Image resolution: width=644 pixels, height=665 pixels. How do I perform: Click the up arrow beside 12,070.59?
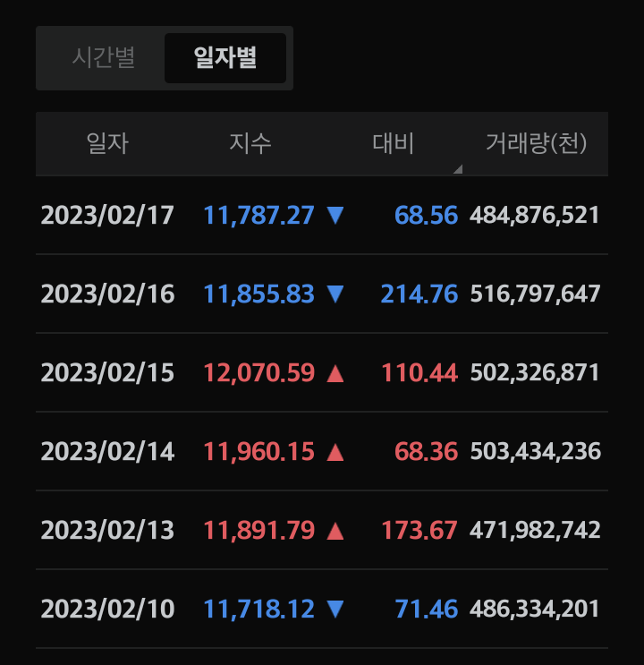pos(335,373)
